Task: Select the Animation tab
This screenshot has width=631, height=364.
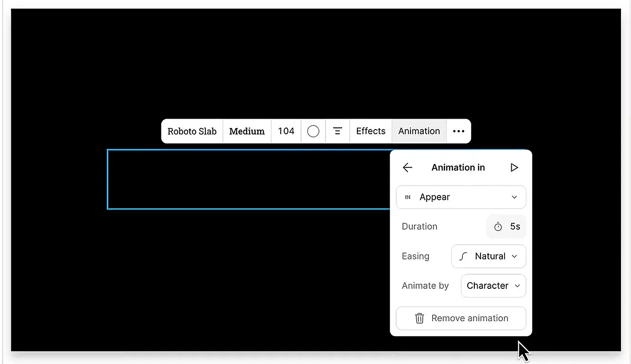Action: click(418, 131)
